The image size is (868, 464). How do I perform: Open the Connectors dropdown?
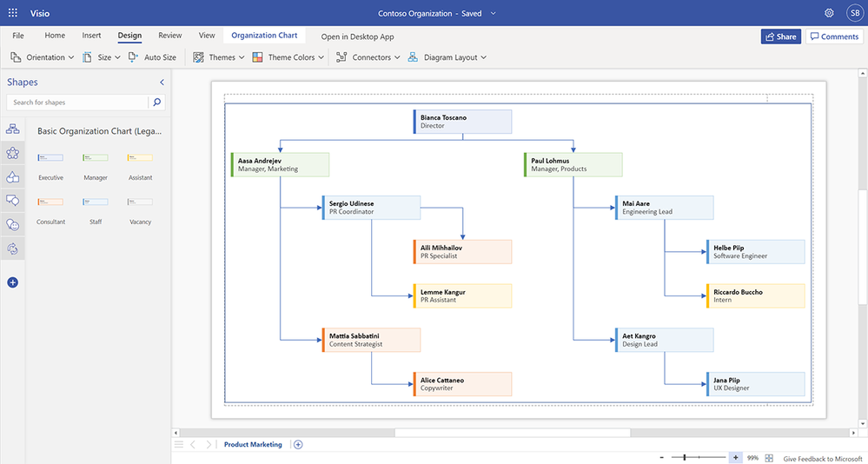[x=368, y=57]
